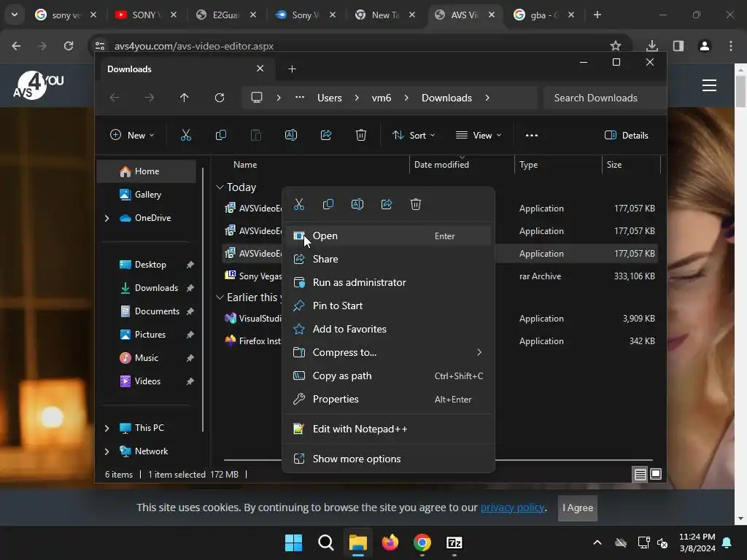Open Chrome profile icon
This screenshot has height=560, width=747.
(x=705, y=46)
